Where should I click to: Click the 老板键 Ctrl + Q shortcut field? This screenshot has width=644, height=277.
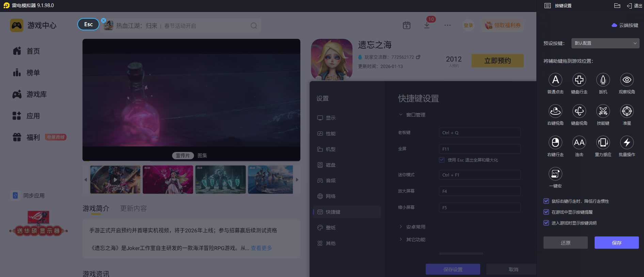(480, 133)
